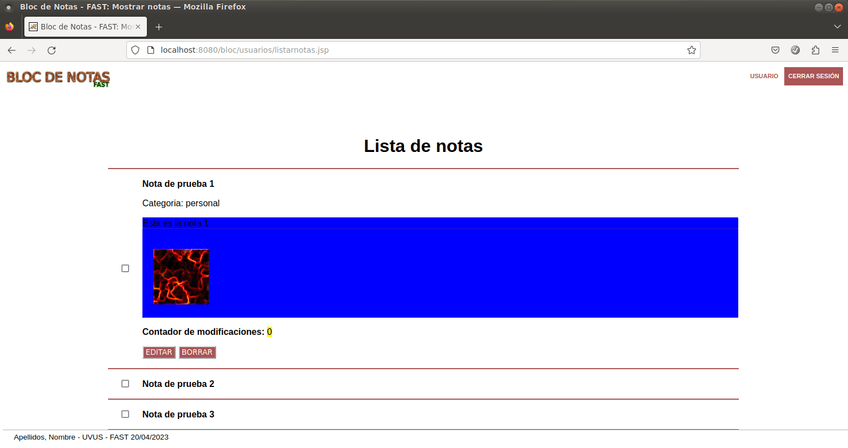Open the shield tracking protection icon
The image size is (848, 448).
point(135,50)
